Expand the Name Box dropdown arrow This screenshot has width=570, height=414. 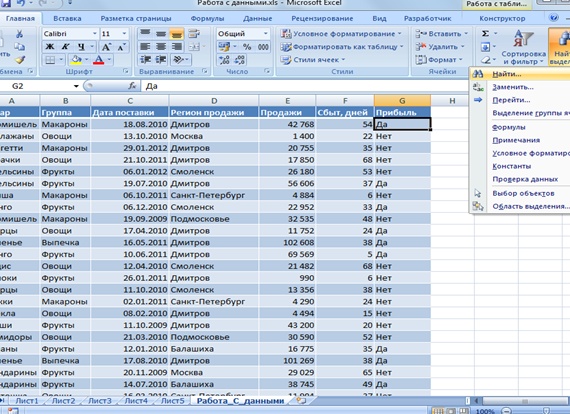coord(76,86)
